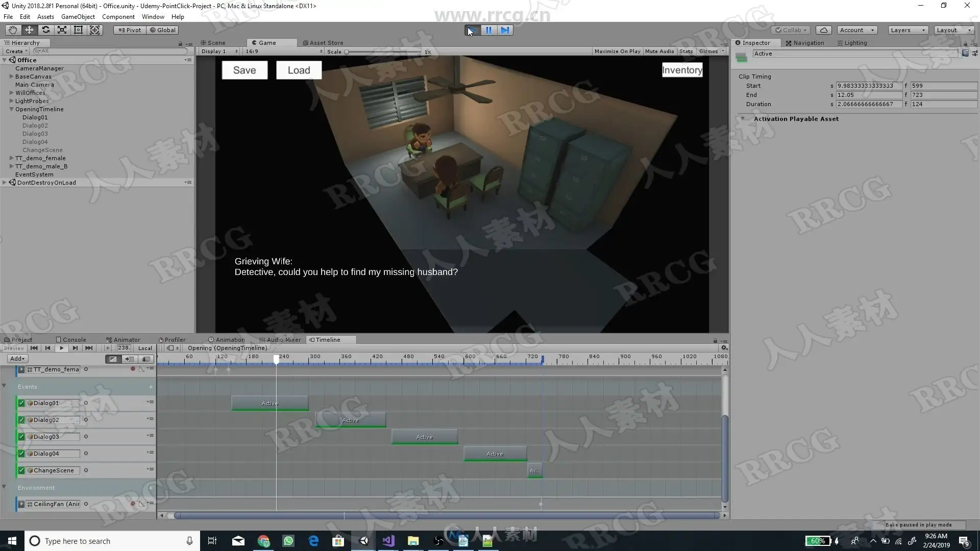Select the Hand tool in toolbar
The width and height of the screenshot is (980, 551).
(13, 30)
